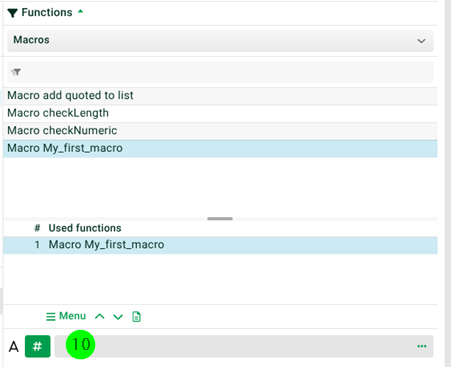The image size is (451, 367).
Task: Click the Used functions column header
Action: (85, 228)
